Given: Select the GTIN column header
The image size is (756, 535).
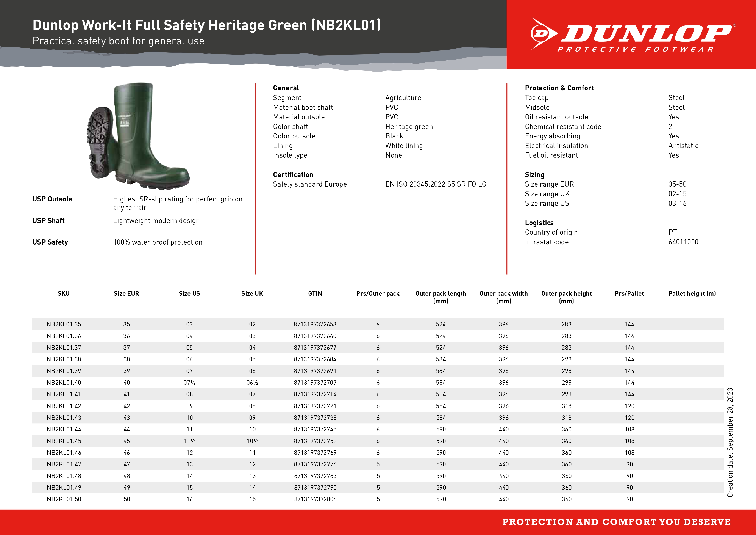Looking at the screenshot, I should click(315, 293).
